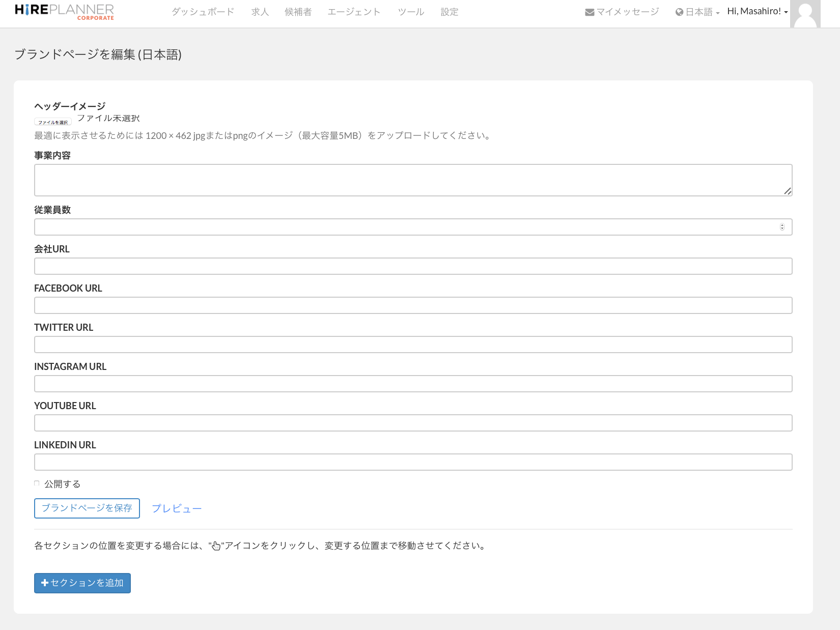Expand the Hi, Masahiro! user menu

pos(757,12)
